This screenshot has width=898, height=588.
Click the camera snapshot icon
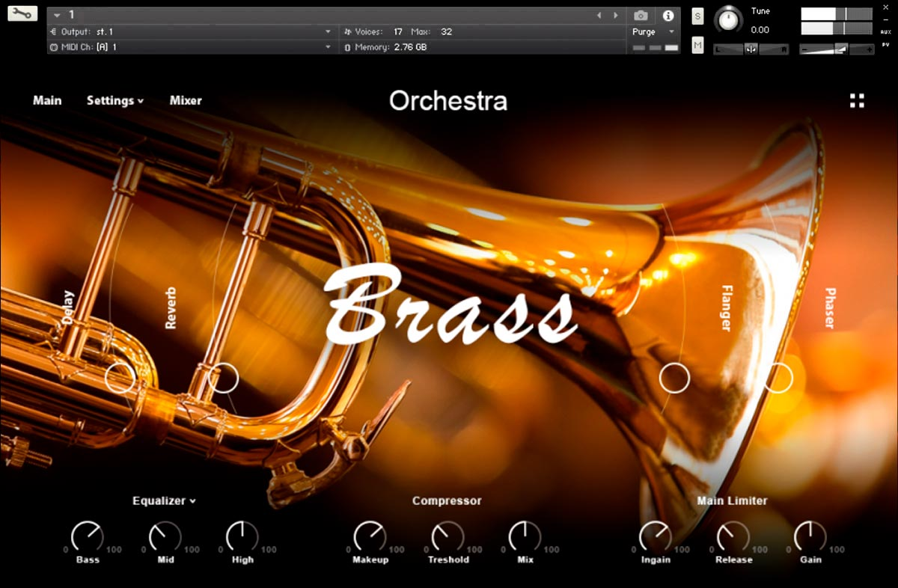pos(641,16)
